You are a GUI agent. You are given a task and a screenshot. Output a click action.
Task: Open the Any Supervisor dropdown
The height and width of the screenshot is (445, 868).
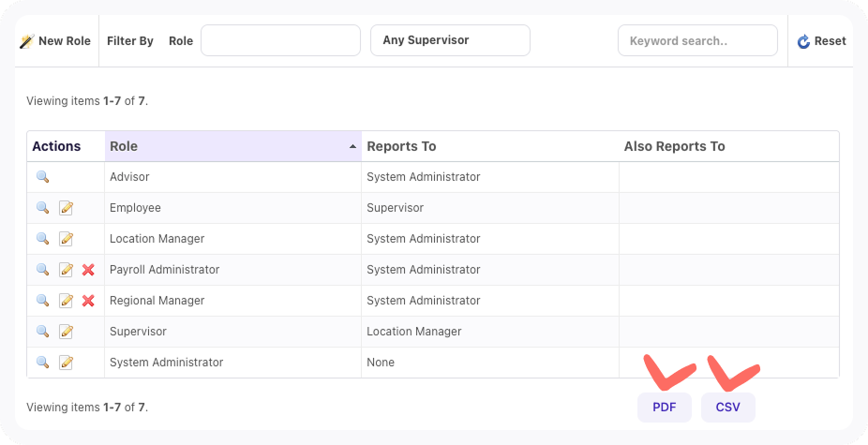(x=450, y=40)
